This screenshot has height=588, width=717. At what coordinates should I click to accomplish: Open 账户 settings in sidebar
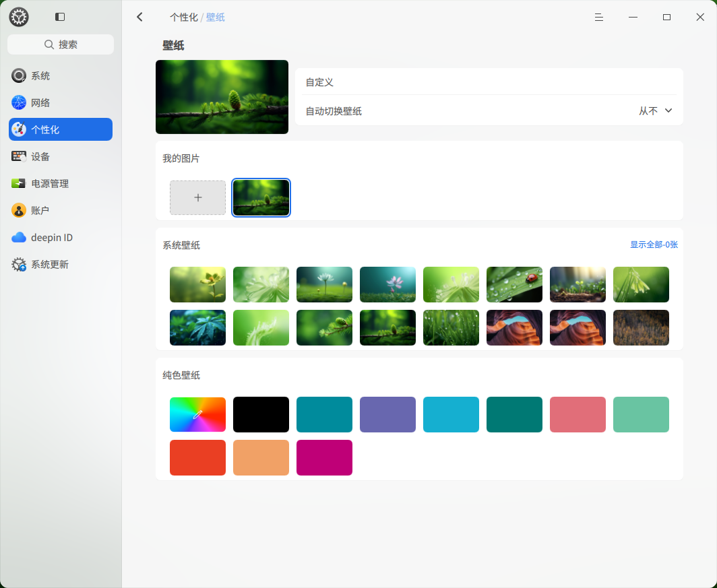click(x=61, y=210)
